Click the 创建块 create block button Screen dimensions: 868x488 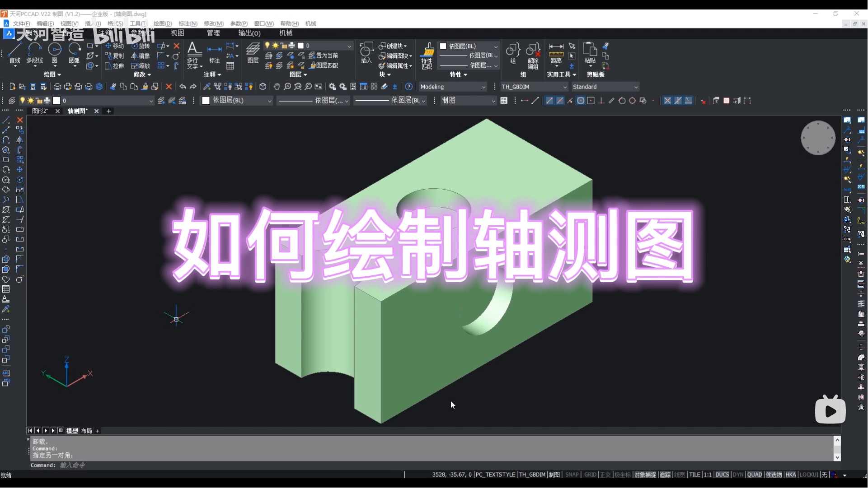click(x=393, y=46)
